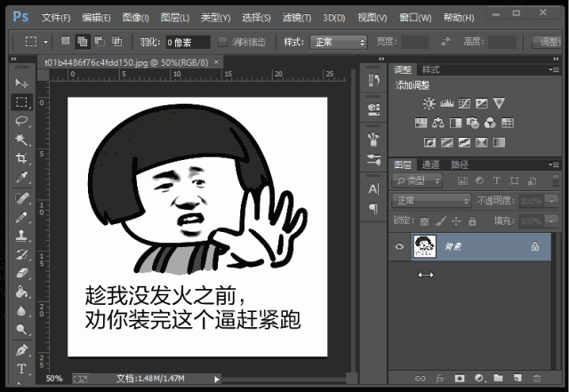Add a Channel Mixer adjustment
This screenshot has width=569, height=392.
pyautogui.click(x=490, y=123)
